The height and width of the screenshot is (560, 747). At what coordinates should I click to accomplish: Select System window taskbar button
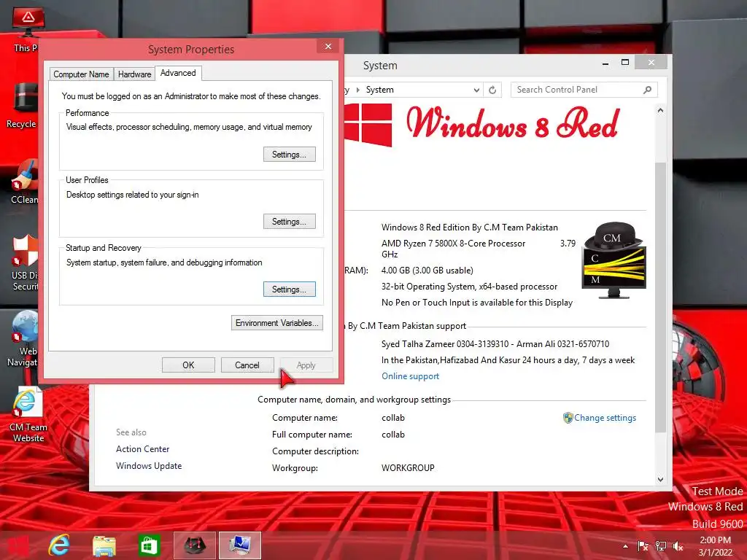pyautogui.click(x=239, y=545)
